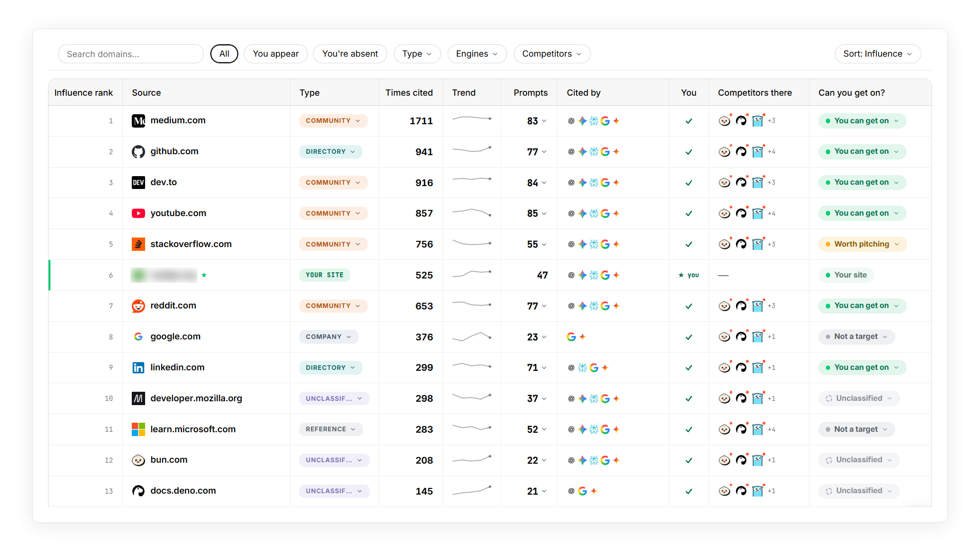
Task: Click the Bun logo next to bun.com
Action: pos(138,460)
